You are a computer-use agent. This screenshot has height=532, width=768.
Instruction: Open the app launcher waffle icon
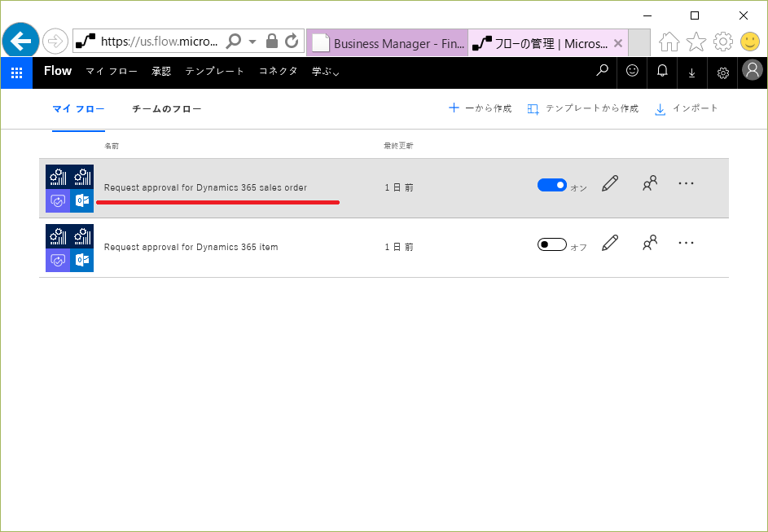tap(16, 73)
